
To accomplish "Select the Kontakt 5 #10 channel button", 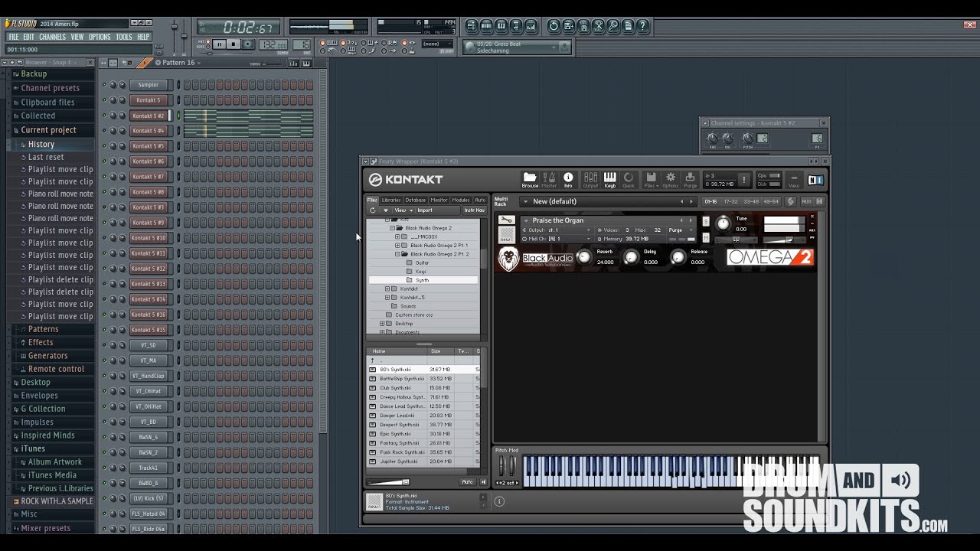I will 149,238.
